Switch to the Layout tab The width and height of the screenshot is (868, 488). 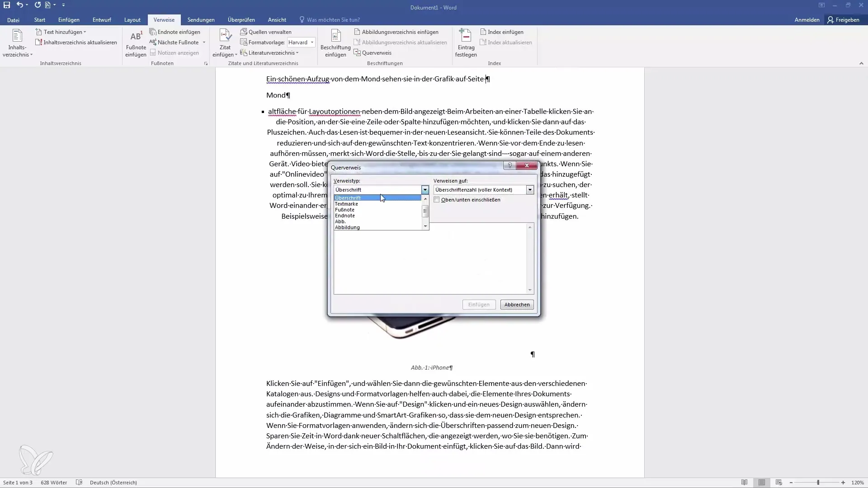point(132,20)
